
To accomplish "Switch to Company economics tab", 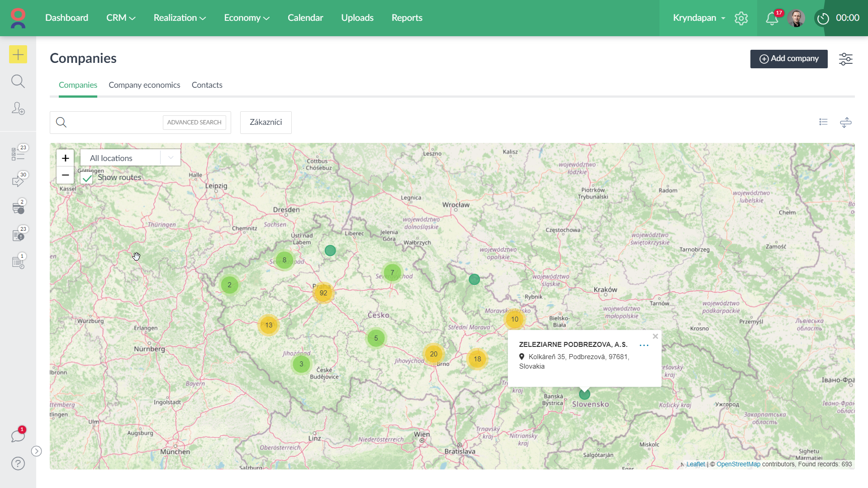I will click(144, 85).
